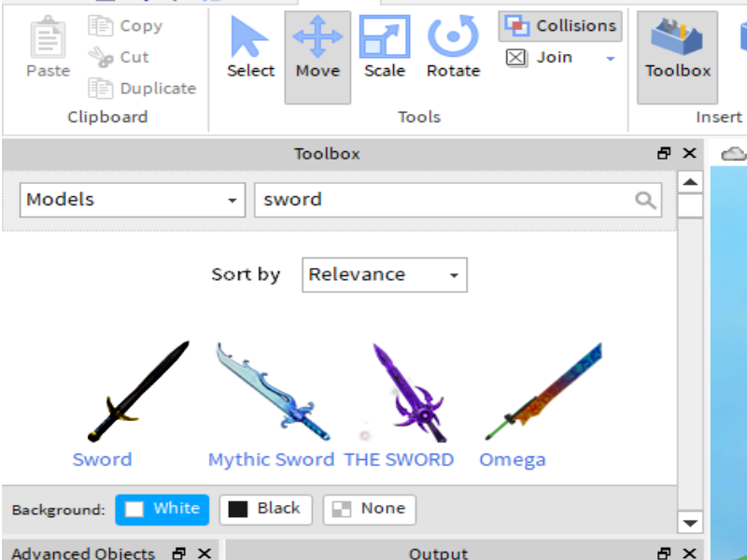Expand the Sort by Relevance dropdown
Screen dimensions: 747x560
384,275
